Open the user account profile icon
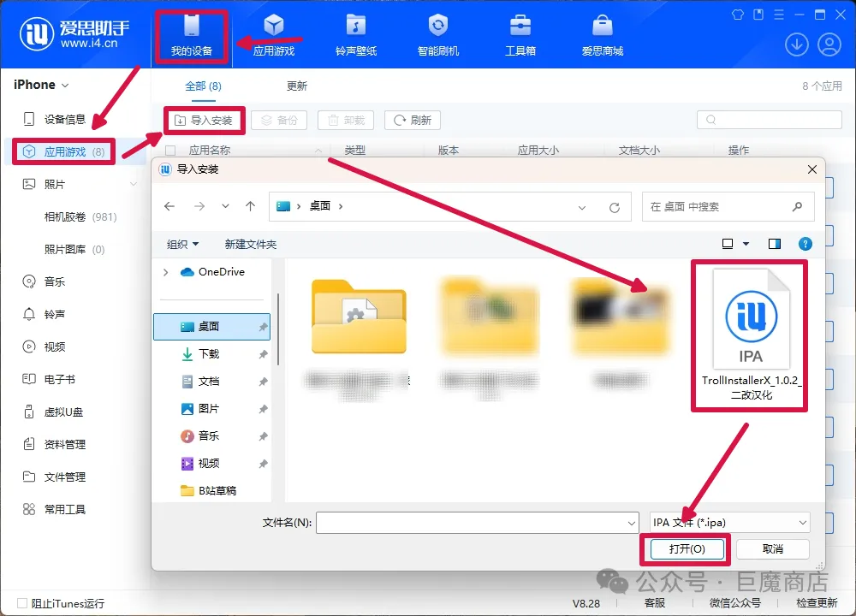The height and width of the screenshot is (616, 856). pyautogui.click(x=829, y=44)
